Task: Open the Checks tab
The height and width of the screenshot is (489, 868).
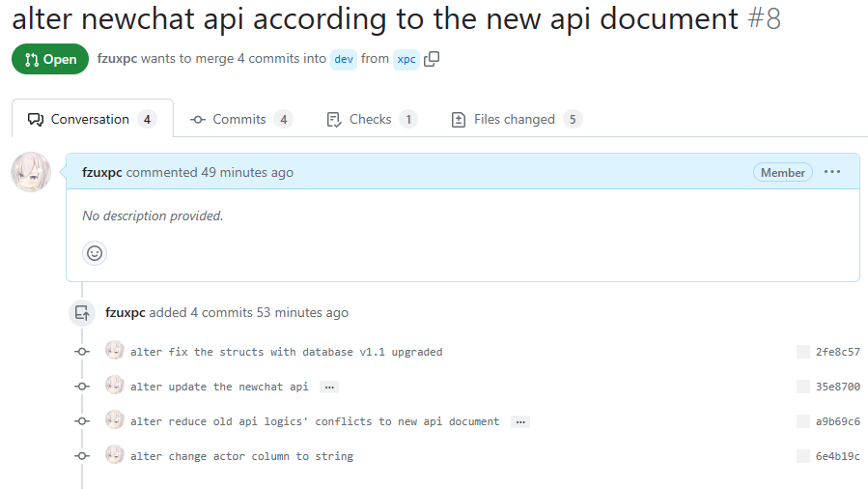Action: tap(372, 119)
